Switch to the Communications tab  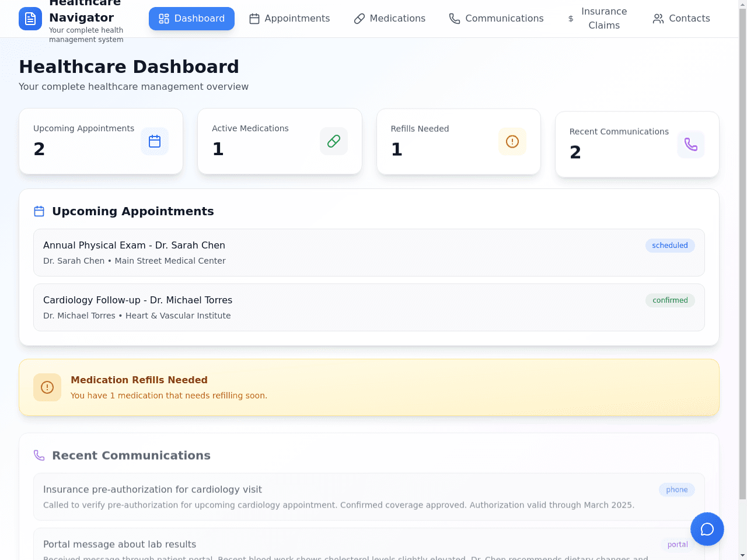coord(496,19)
